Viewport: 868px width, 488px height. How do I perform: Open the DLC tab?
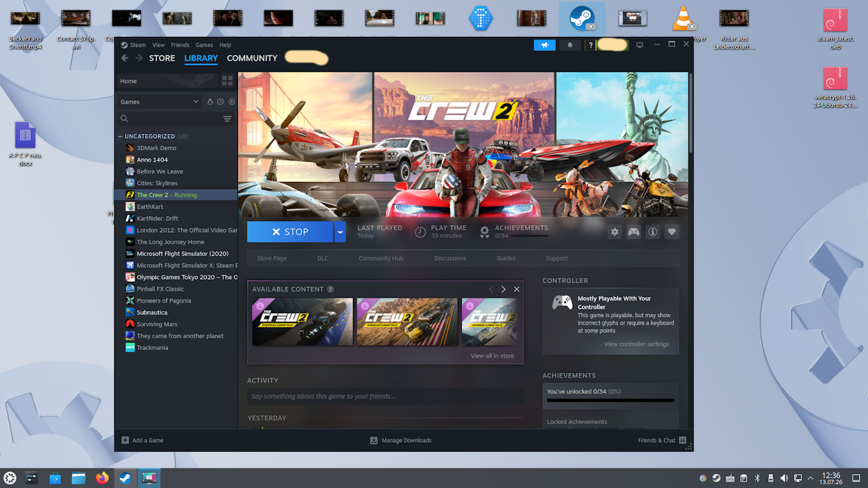tap(322, 258)
